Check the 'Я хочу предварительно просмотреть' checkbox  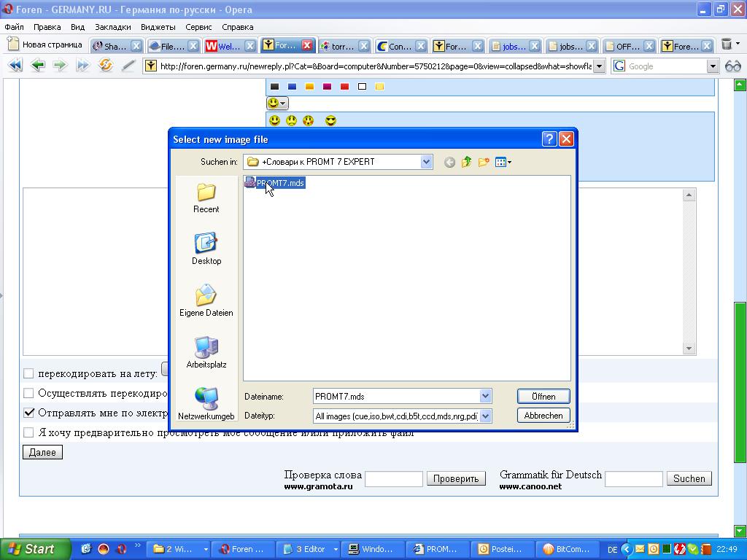click(28, 432)
